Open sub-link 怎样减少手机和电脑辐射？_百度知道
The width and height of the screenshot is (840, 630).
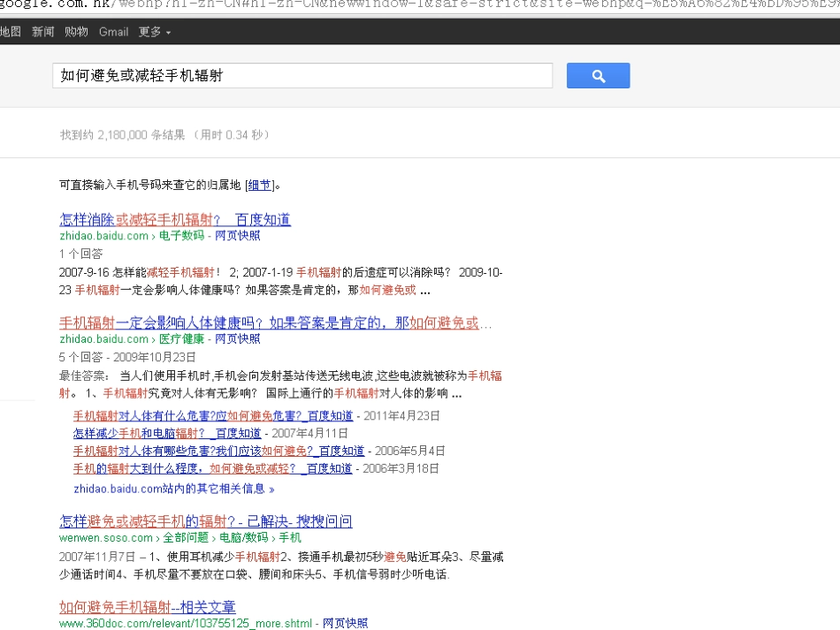coord(167,434)
